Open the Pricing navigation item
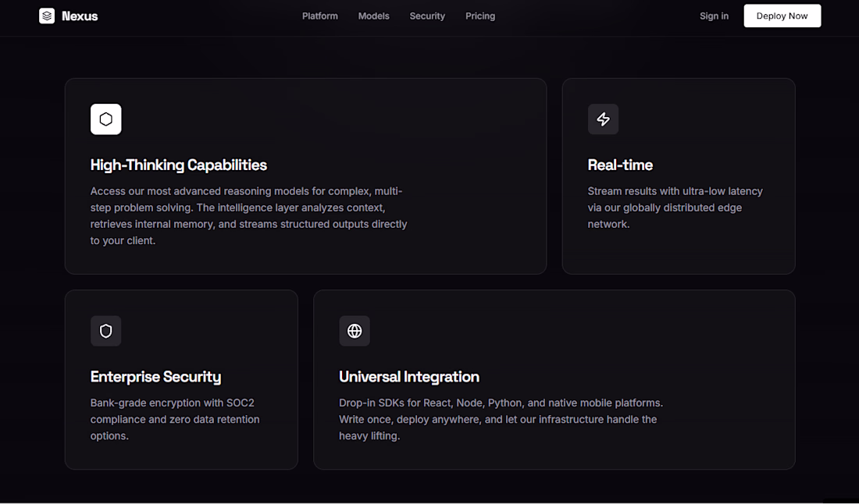Screen dimensions: 859x504 [480, 16]
